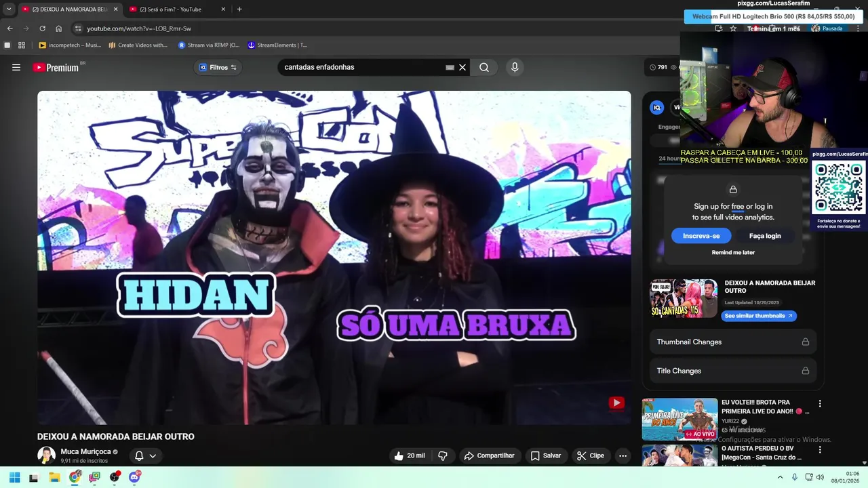Expand the Thumbnail Changes section
The height and width of the screenshot is (488, 868).
(732, 342)
